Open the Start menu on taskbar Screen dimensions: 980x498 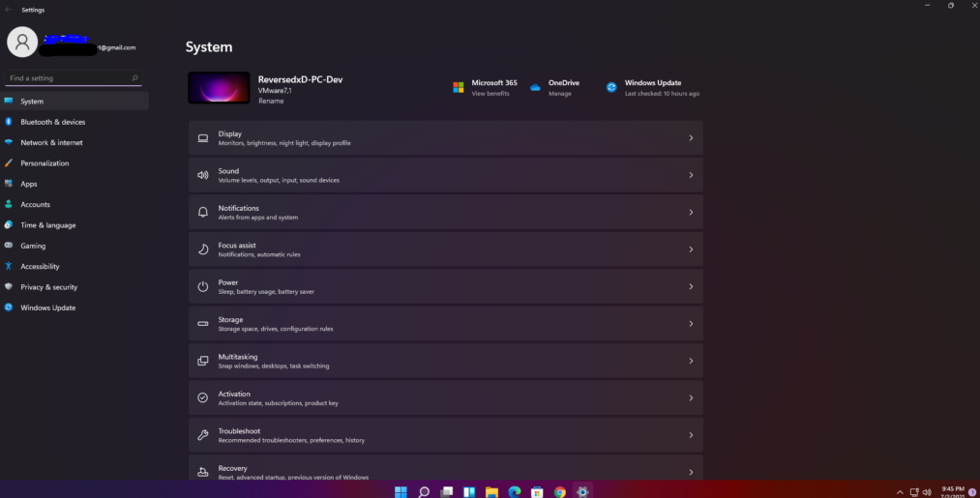pos(401,491)
